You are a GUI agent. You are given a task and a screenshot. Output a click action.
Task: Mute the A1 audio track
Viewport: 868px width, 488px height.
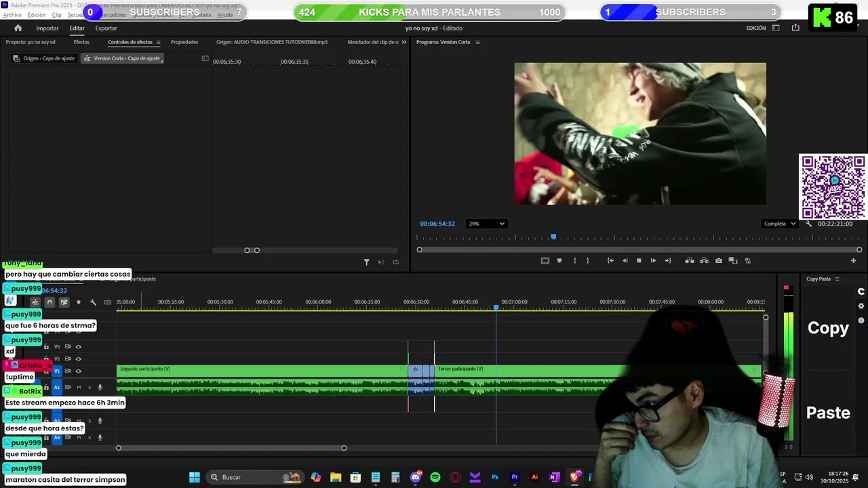coord(79,388)
